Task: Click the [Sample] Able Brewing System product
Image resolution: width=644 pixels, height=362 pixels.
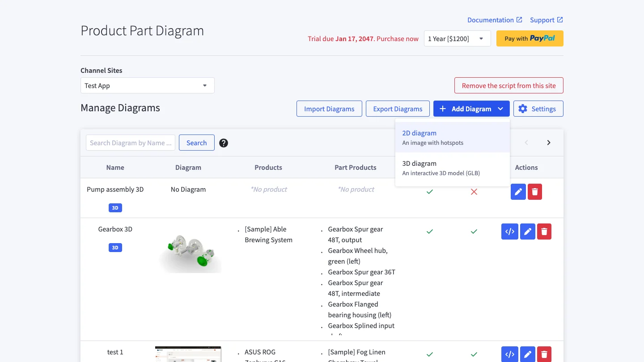Action: (269, 235)
